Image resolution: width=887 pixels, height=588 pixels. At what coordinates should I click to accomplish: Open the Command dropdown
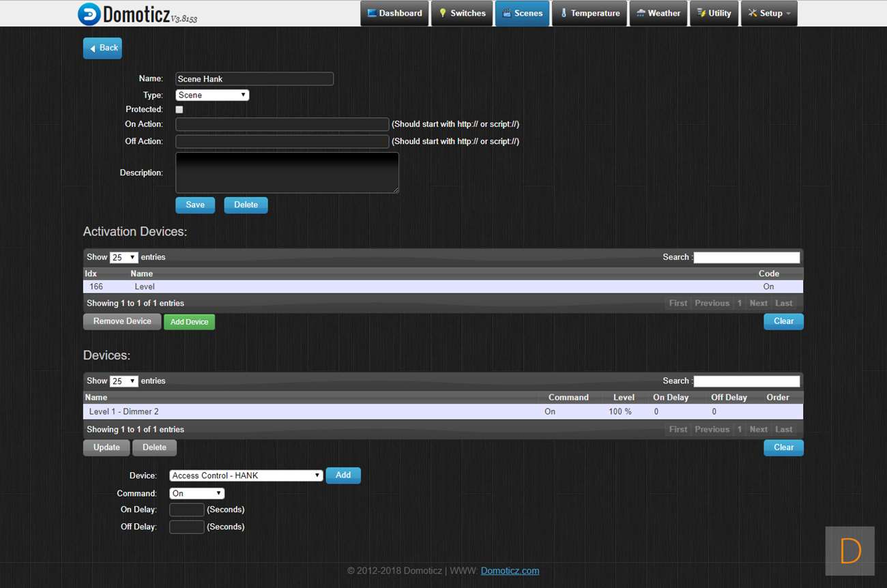(x=197, y=493)
